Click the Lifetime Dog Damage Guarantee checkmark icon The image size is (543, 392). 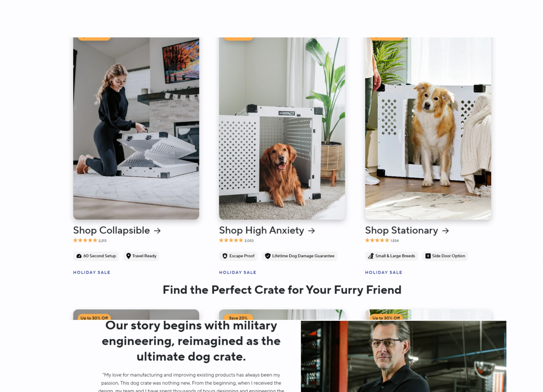click(x=267, y=256)
